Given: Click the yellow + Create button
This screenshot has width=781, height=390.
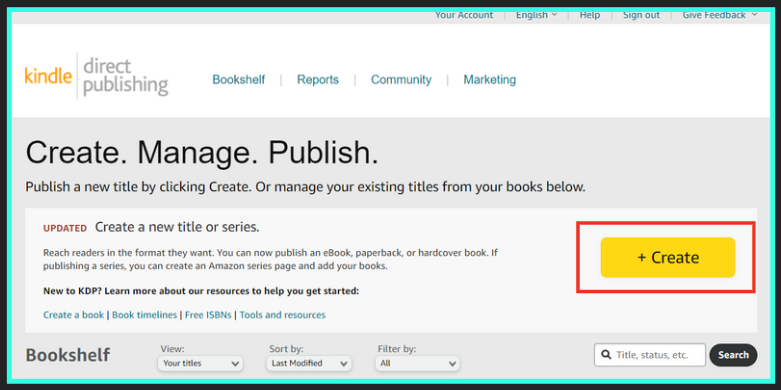Looking at the screenshot, I should (x=668, y=258).
